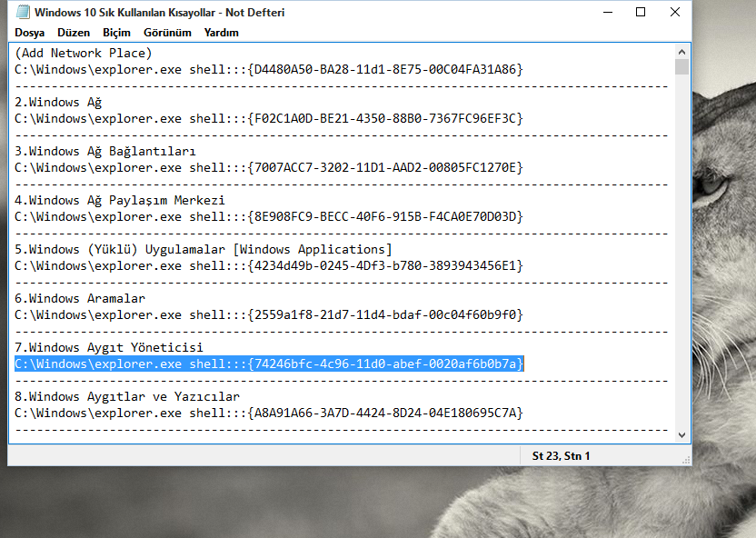Image resolution: width=756 pixels, height=538 pixels.
Task: Click the scrollbar down arrow
Action: tap(681, 434)
